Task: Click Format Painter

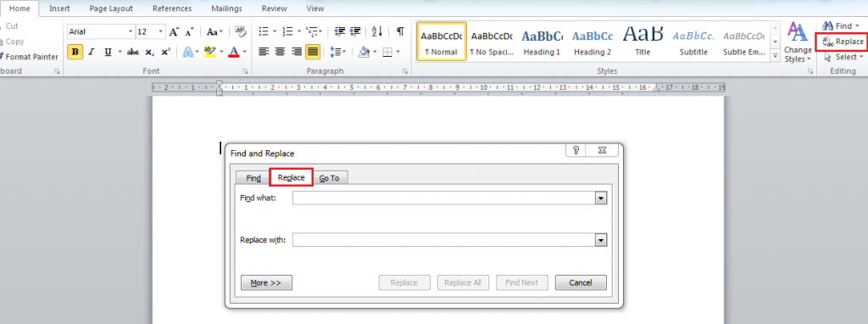Action: 29,57
